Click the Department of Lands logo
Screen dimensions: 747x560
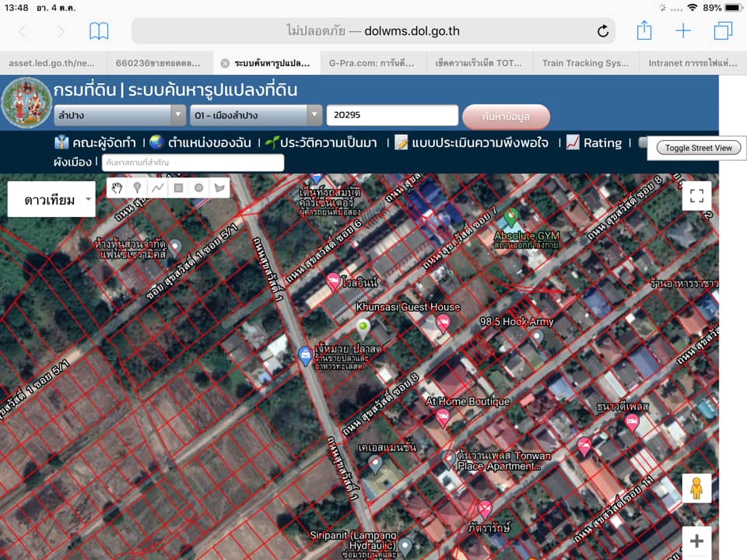pyautogui.click(x=26, y=103)
